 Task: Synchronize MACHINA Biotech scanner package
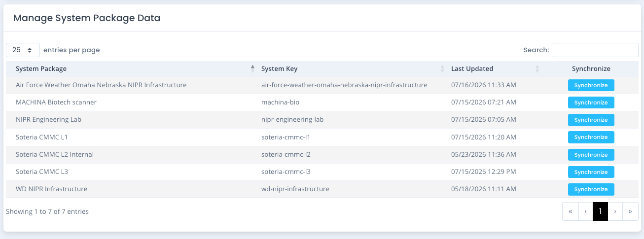point(591,102)
